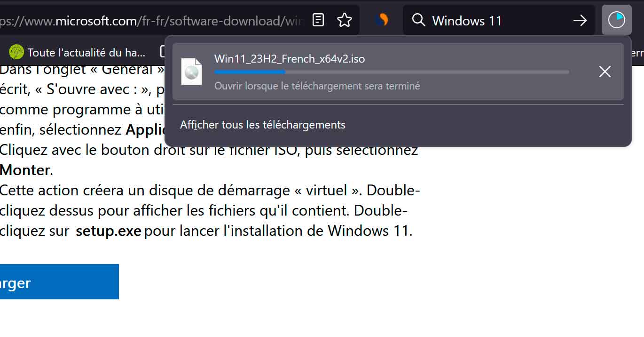Open Afficher tous les téléchargements
Viewport: 644px width, 337px height.
tap(263, 125)
